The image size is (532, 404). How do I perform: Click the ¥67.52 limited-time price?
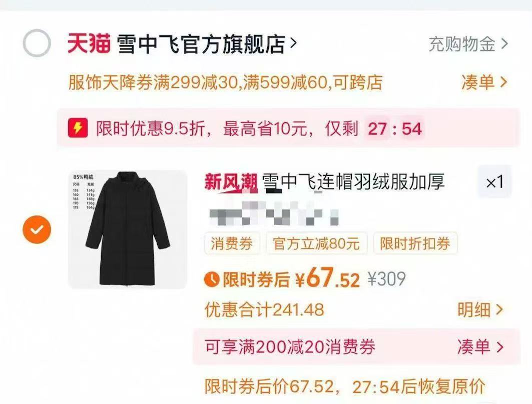pyautogui.click(x=327, y=278)
